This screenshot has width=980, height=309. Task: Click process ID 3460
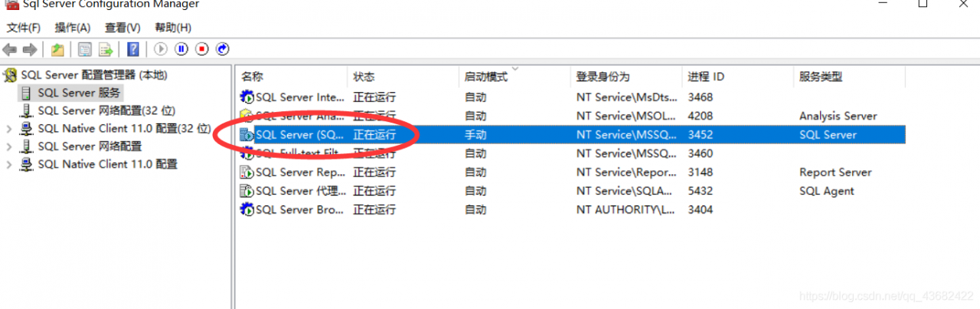[701, 153]
